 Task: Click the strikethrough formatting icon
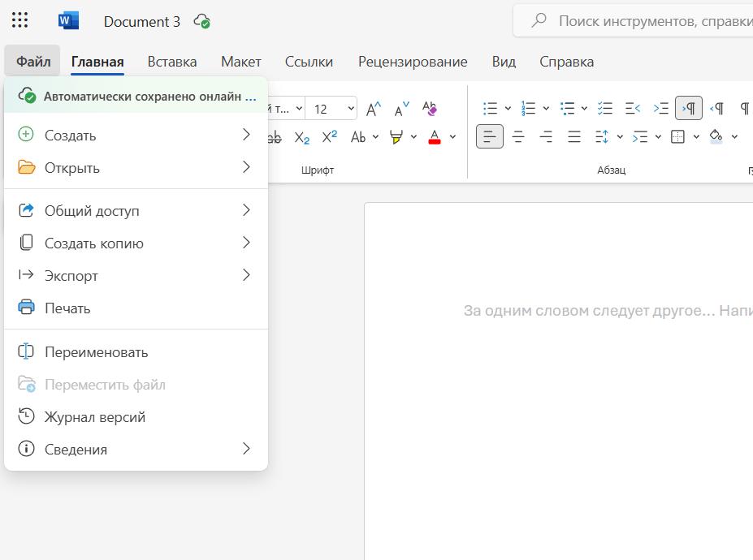click(275, 137)
